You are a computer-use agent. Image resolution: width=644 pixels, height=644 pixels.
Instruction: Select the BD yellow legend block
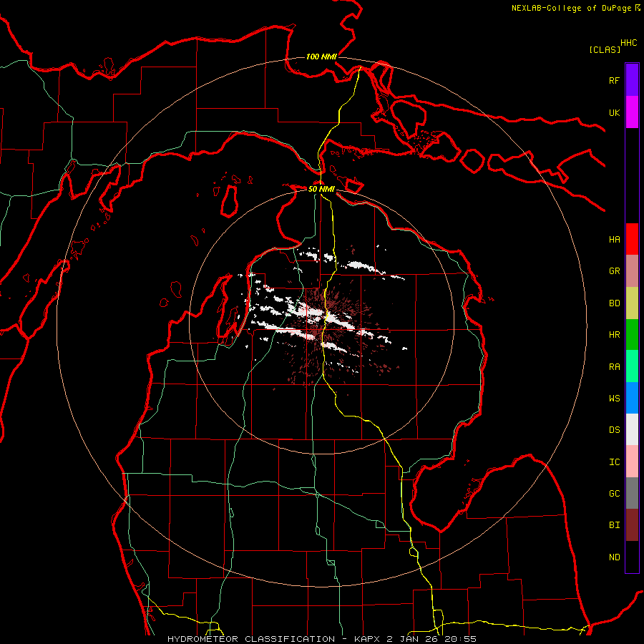[x=632, y=303]
